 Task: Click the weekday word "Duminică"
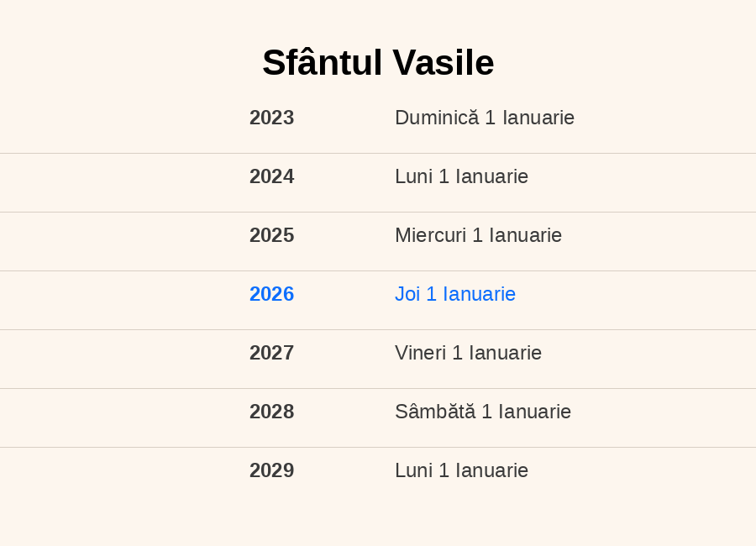[437, 118]
